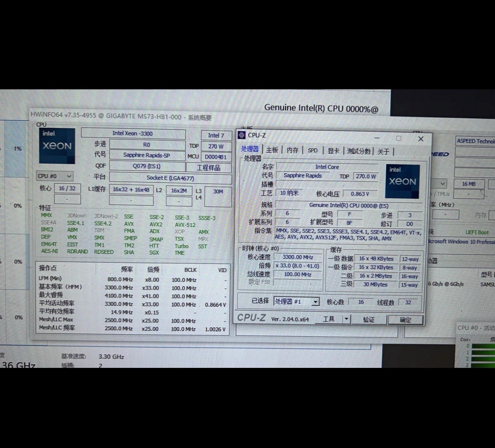The height and width of the screenshot is (448, 495).
Task: Click the Genuine Intel(R) CPU 0000@ (ES) specification
Action: [349, 206]
